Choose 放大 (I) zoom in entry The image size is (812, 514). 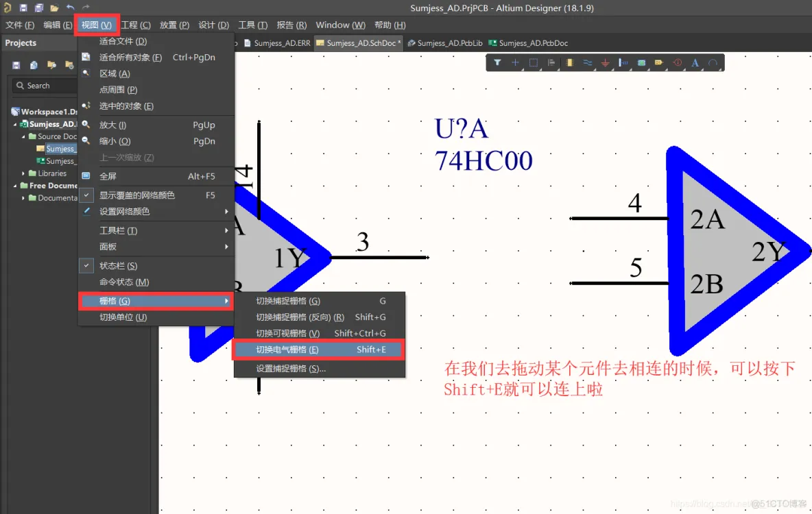coord(156,125)
